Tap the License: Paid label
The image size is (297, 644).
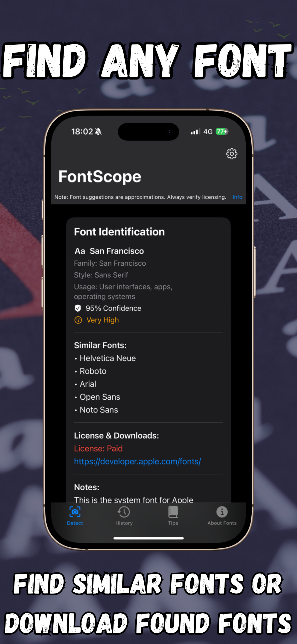[x=98, y=448]
